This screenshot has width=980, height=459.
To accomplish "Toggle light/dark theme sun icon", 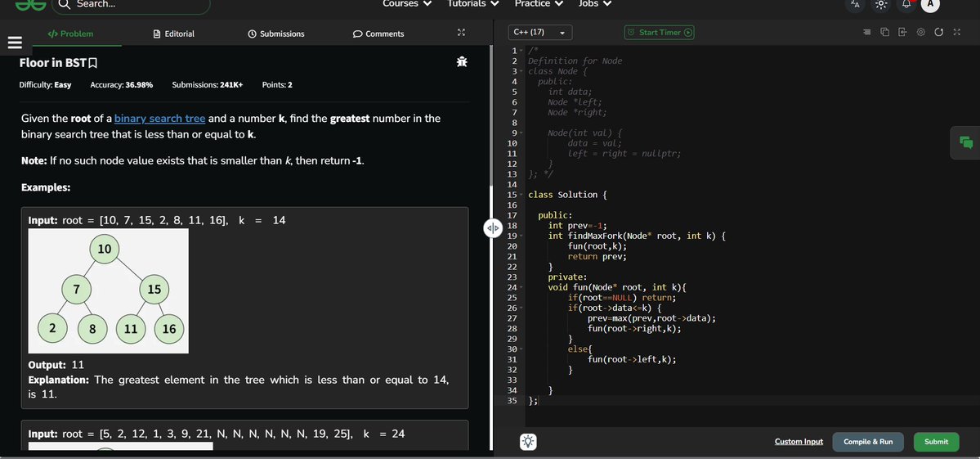I will click(880, 4).
